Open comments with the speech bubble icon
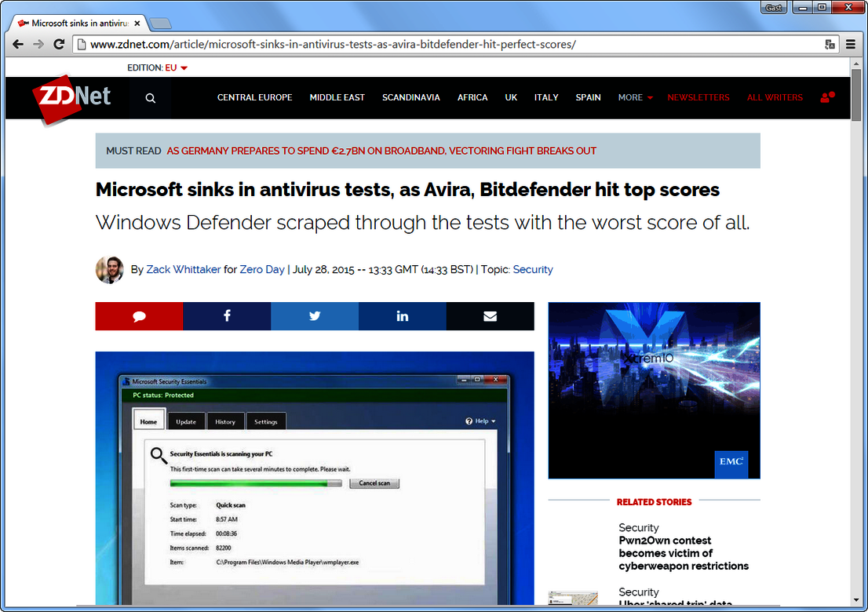 click(x=139, y=315)
